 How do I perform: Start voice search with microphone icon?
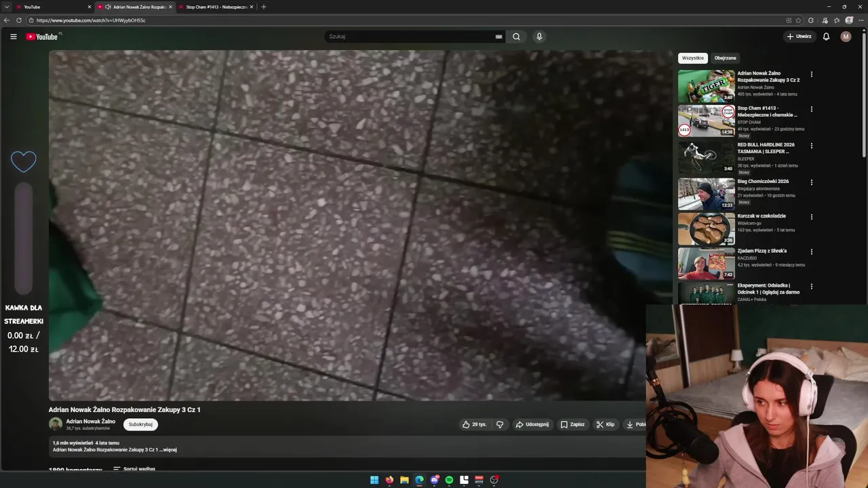tap(539, 37)
